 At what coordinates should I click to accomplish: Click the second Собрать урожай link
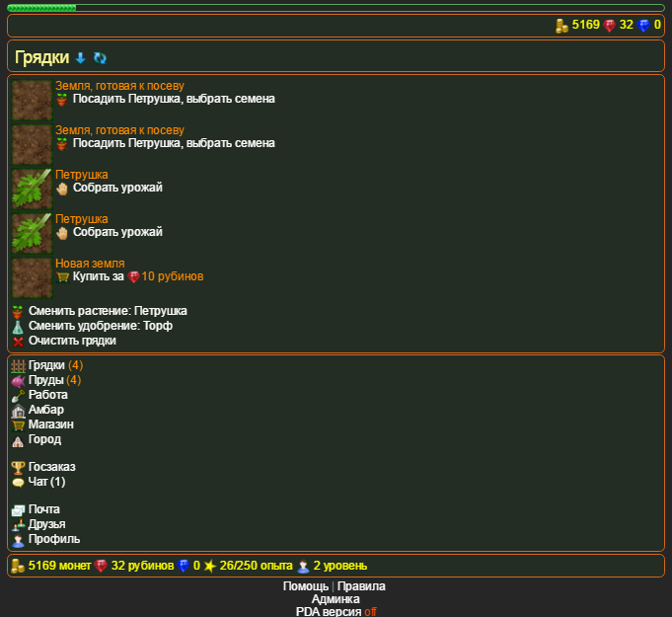click(117, 232)
